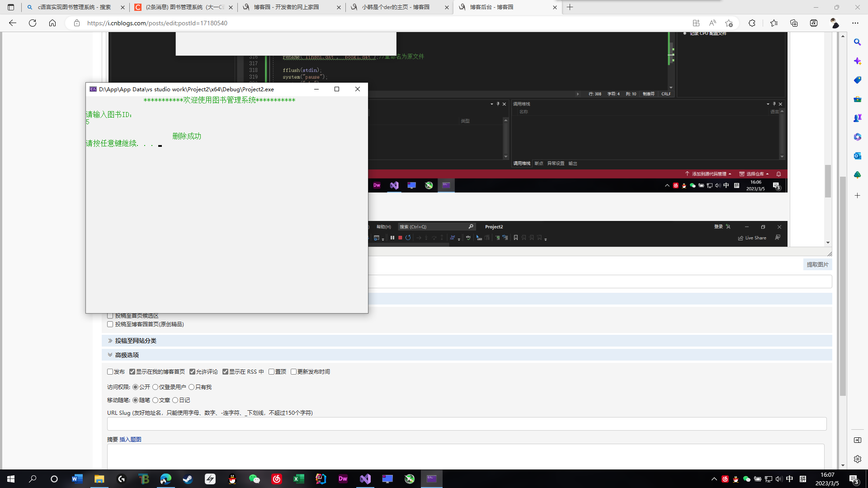868x488 pixels.
Task: Open Visual Studio from the taskbar
Action: click(365, 479)
